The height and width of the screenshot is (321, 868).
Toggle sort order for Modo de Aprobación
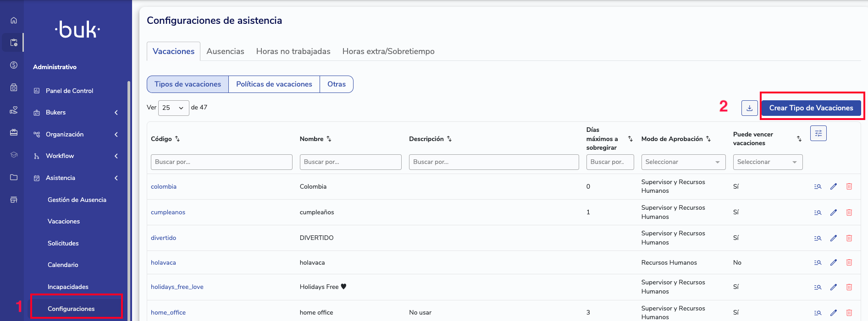pos(708,139)
